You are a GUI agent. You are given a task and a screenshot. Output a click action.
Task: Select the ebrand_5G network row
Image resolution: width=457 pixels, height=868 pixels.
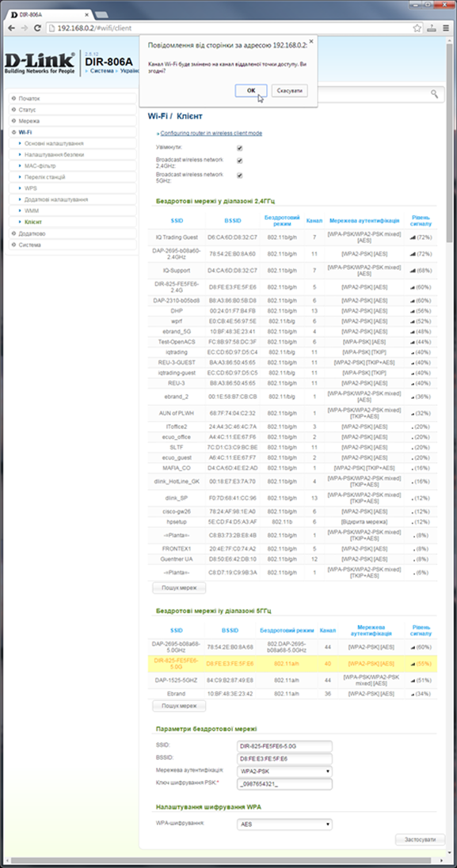tap(292, 331)
